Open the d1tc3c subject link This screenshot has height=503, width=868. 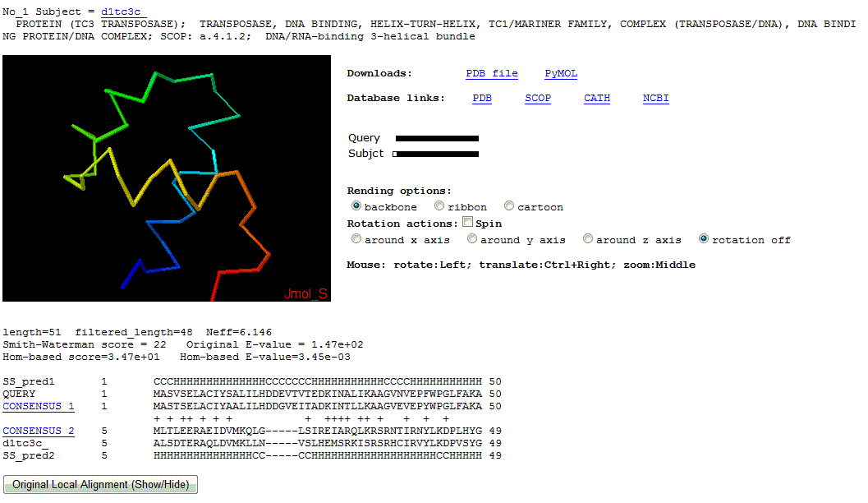(122, 12)
